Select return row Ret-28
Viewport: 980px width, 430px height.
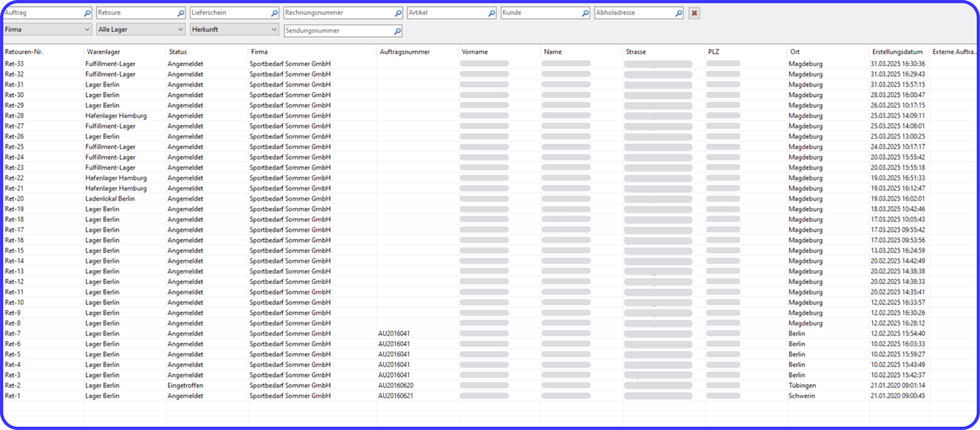(490, 115)
